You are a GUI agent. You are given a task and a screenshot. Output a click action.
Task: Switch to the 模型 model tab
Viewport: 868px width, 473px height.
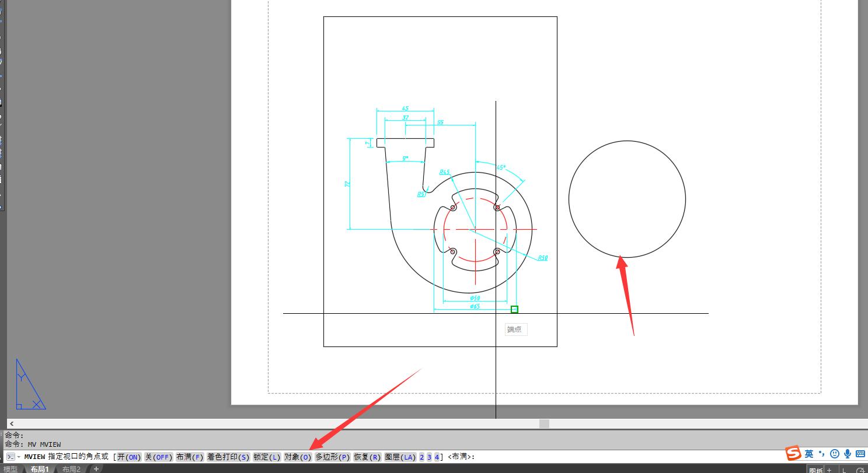11,469
